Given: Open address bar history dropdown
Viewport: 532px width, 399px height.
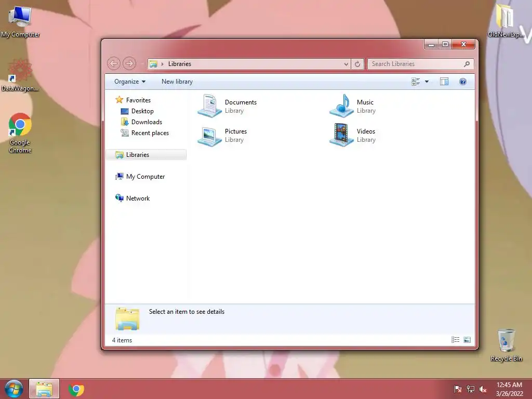Looking at the screenshot, I should click(x=345, y=64).
